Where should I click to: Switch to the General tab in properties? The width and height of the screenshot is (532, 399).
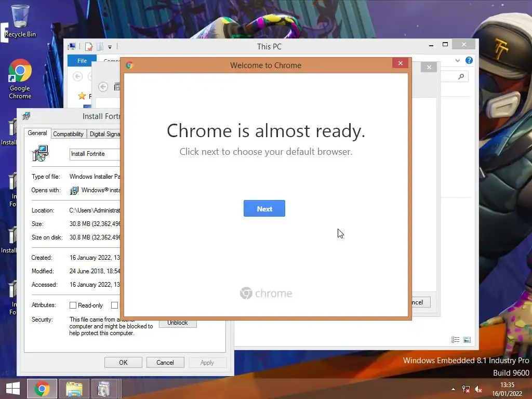tap(37, 133)
